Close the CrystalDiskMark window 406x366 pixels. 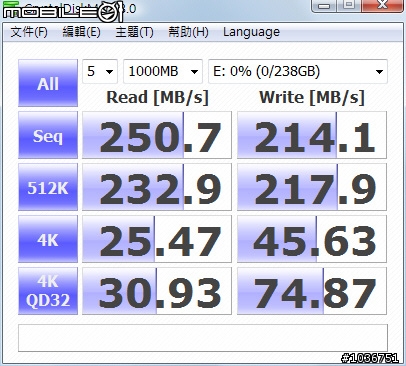click(383, 5)
